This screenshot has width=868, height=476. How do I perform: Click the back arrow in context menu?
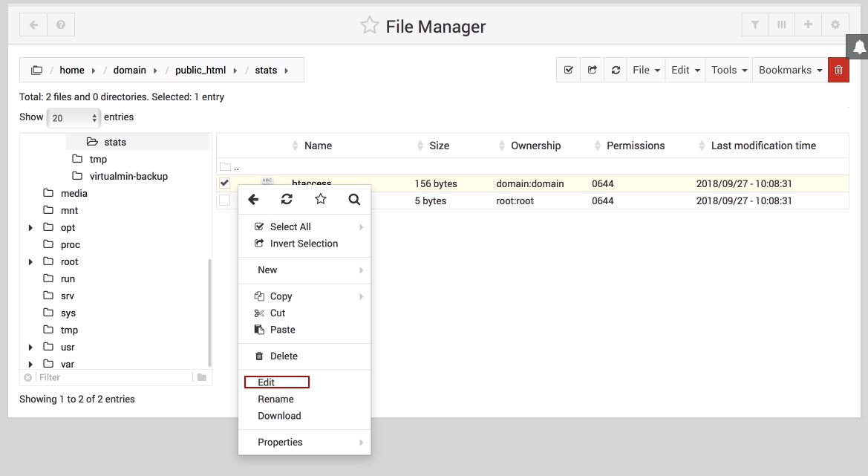point(253,199)
